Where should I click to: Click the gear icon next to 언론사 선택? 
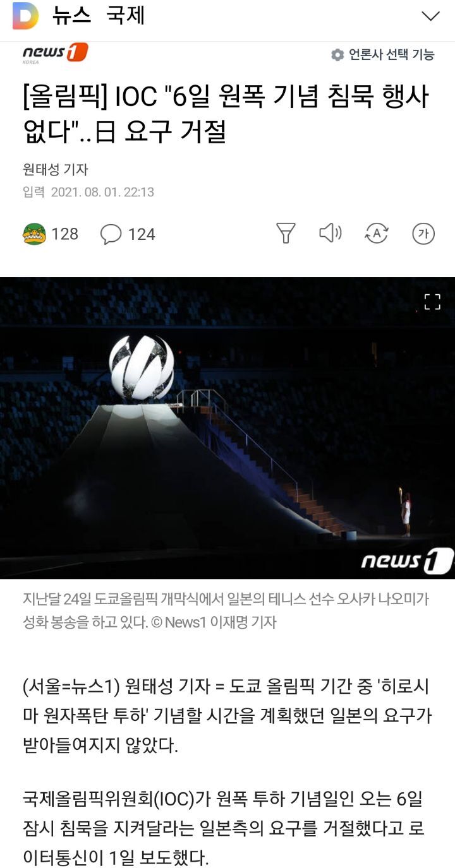[337, 55]
